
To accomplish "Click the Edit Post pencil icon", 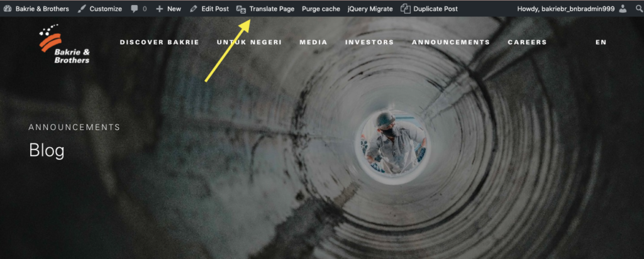I will [x=194, y=9].
